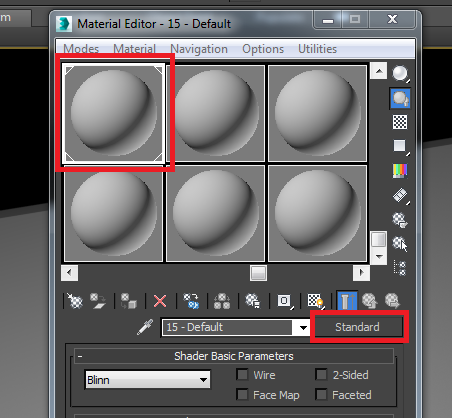Click Go Forward to Sibling icon
Screen dimensions: 452x418
pyautogui.click(x=392, y=301)
